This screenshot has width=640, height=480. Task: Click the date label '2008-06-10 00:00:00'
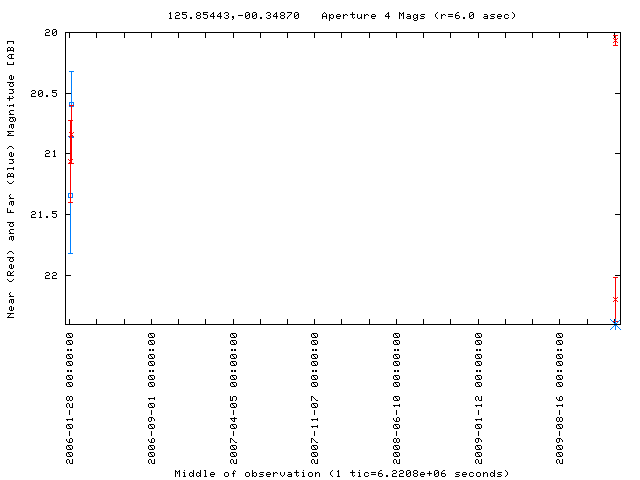(396, 398)
